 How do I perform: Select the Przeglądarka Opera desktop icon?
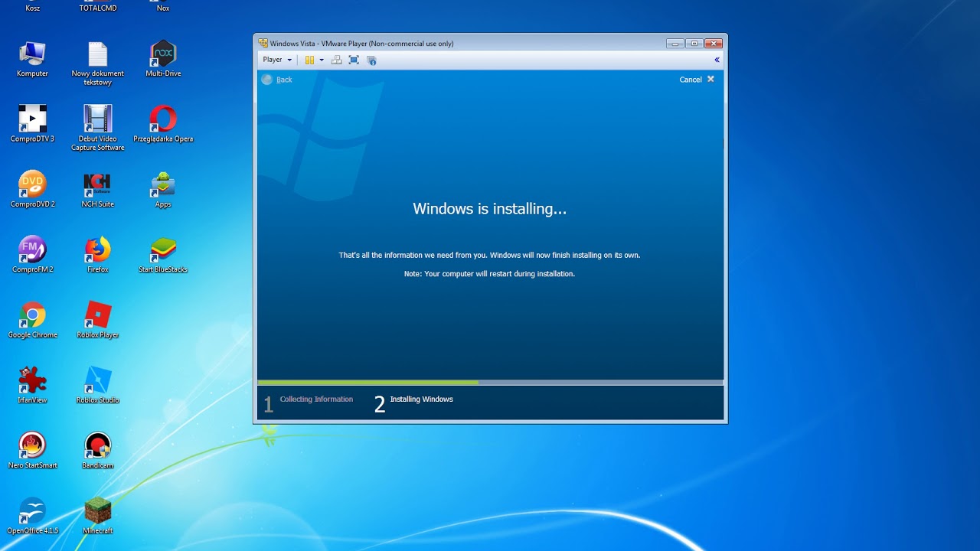[x=163, y=124]
